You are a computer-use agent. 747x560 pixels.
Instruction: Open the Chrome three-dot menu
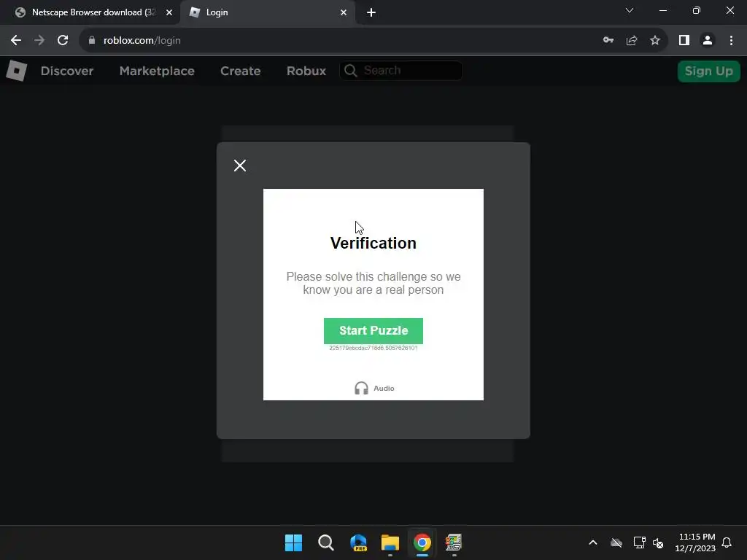[731, 41]
